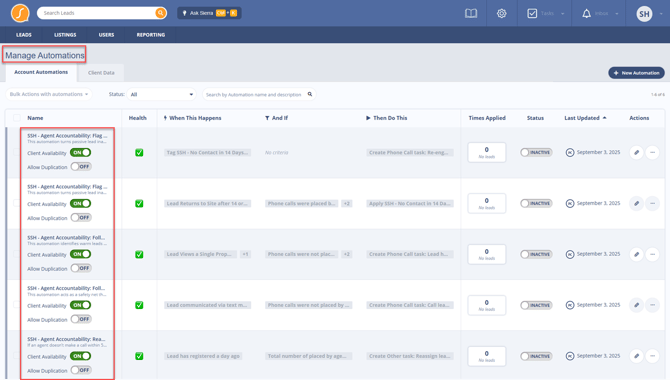Image resolution: width=670 pixels, height=380 pixels.
Task: Tick the select-all checkbox beside Name header
Action: 17,118
